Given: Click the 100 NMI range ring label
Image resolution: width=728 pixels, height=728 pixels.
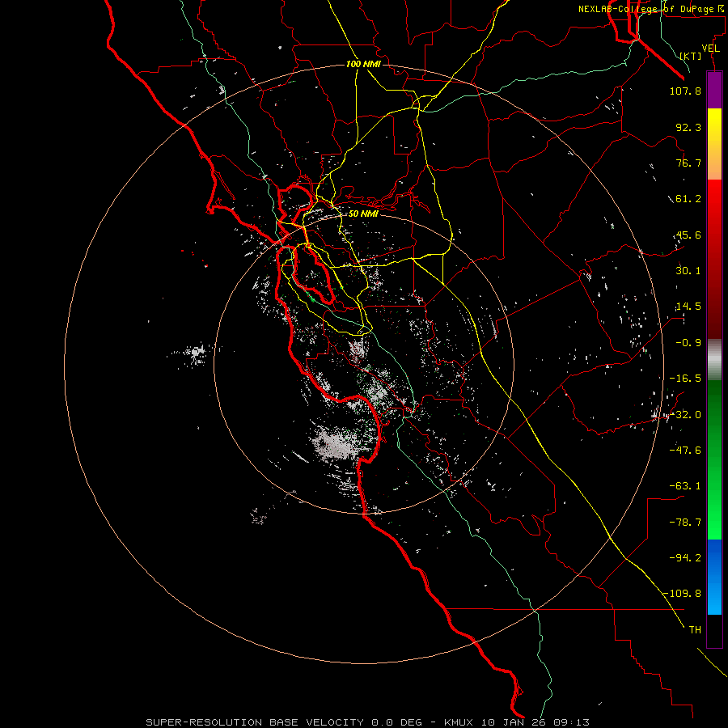Looking at the screenshot, I should (x=363, y=64).
